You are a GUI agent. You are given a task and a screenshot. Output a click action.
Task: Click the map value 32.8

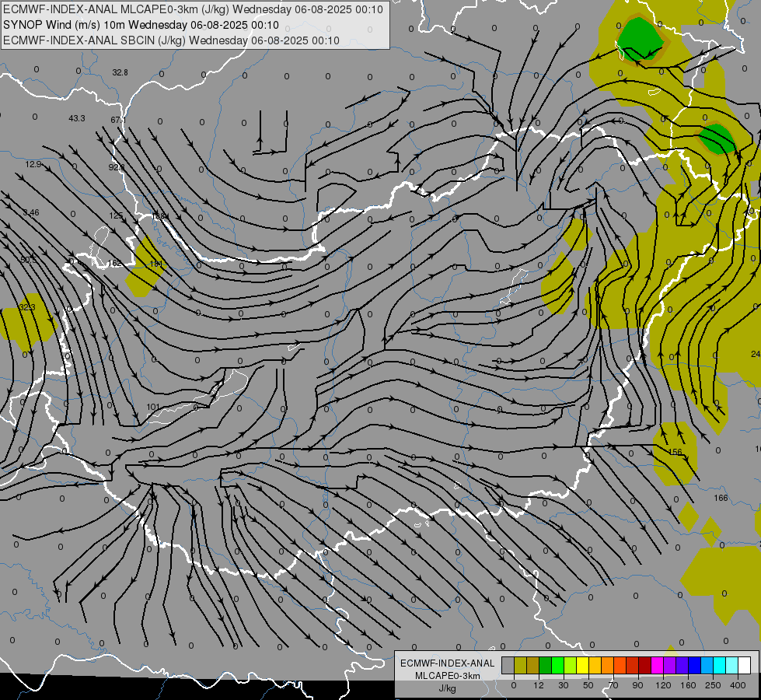(x=120, y=72)
